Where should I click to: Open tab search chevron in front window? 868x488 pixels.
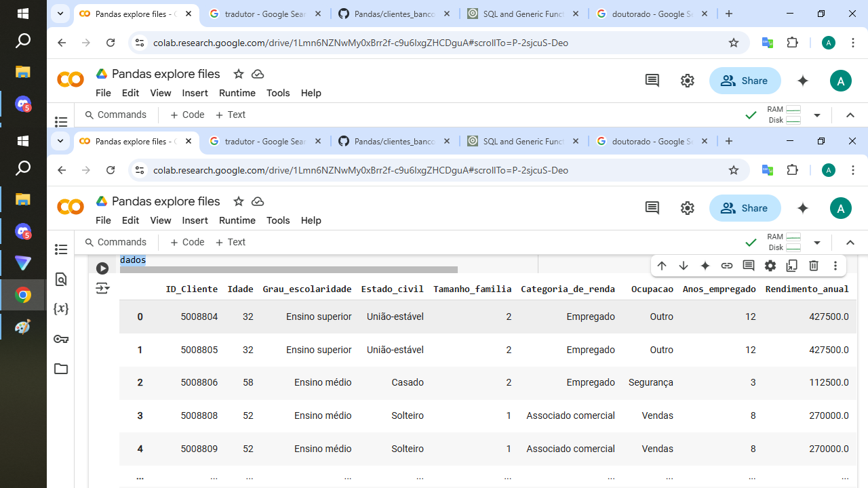tap(60, 141)
